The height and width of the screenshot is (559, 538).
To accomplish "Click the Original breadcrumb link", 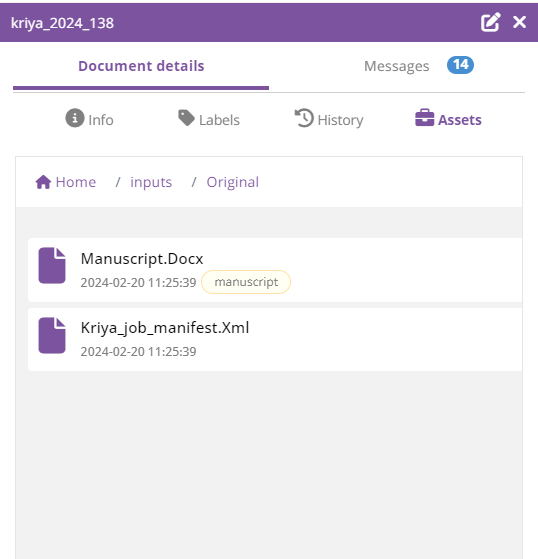I will (233, 183).
